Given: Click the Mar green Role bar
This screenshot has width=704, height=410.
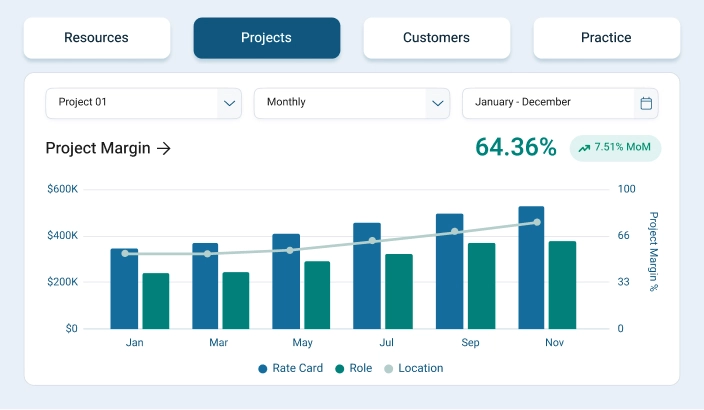Looking at the screenshot, I should coord(236,300).
